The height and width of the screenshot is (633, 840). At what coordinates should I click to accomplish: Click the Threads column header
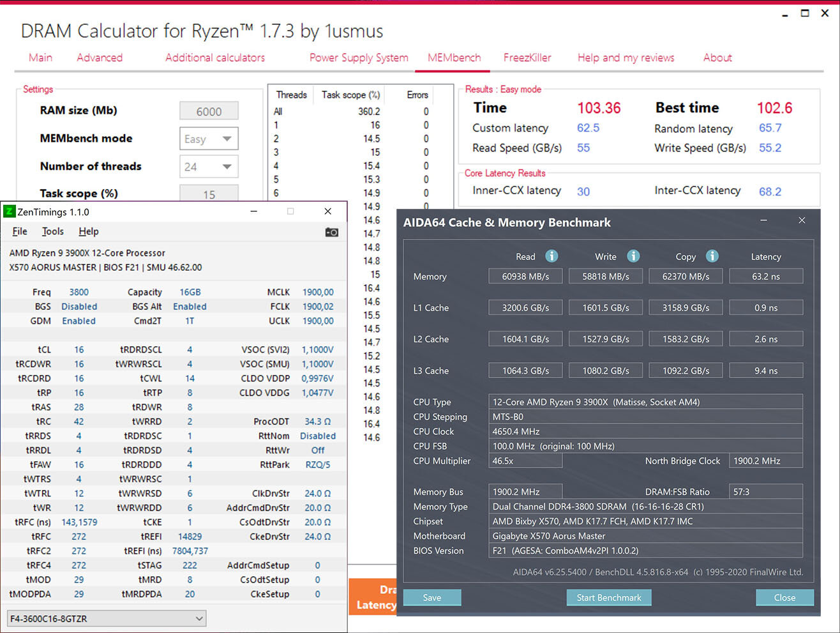292,95
